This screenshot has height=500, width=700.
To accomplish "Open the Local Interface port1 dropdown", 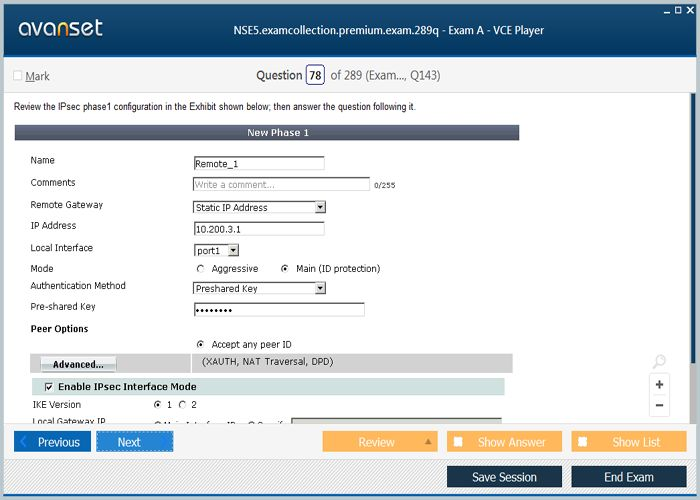I will coord(233,250).
